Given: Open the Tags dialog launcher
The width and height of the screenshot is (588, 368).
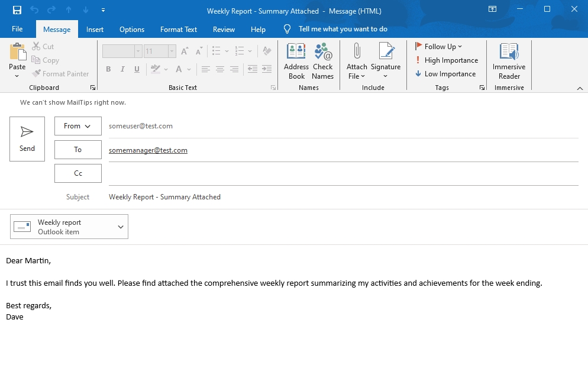Looking at the screenshot, I should [x=482, y=88].
